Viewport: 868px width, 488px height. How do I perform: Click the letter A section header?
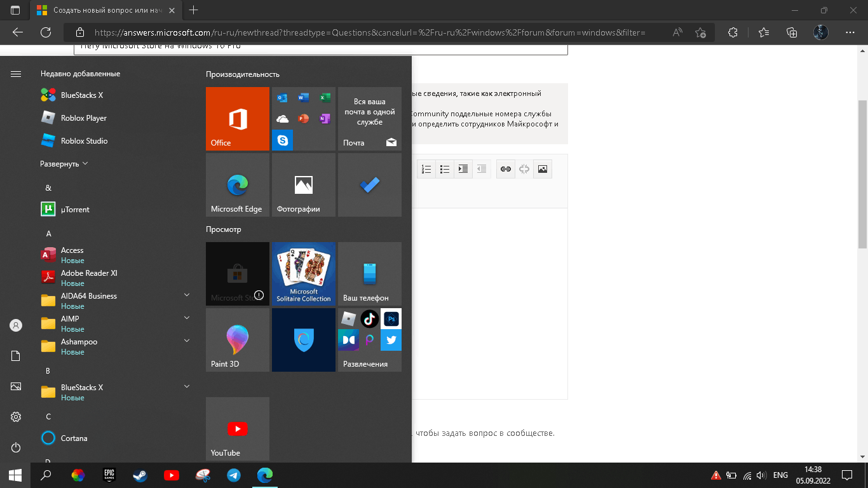pyautogui.click(x=48, y=234)
